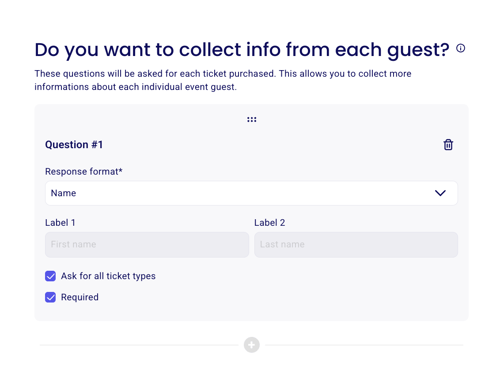Uncheck the Ask for all ticket types checkbox

click(50, 276)
